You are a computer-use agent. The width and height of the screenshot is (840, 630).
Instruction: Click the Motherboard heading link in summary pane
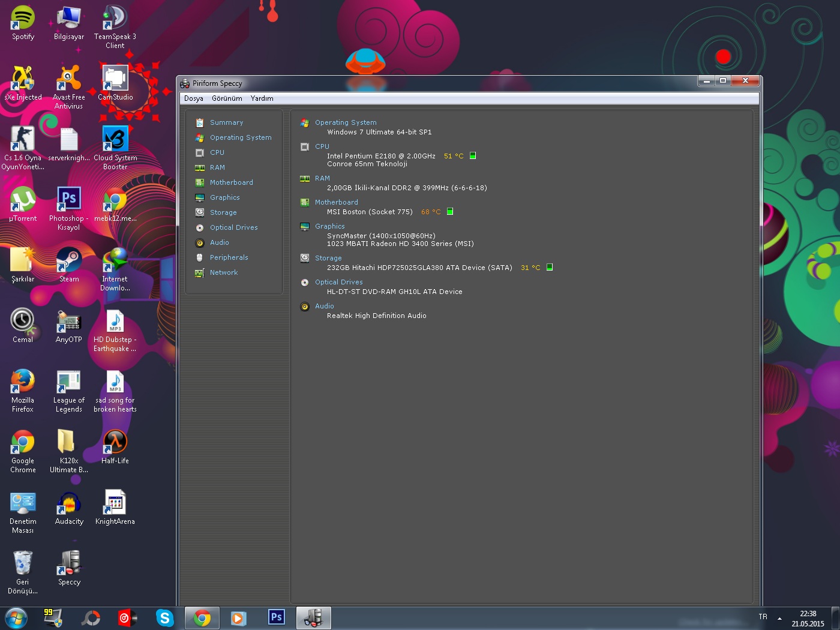336,202
